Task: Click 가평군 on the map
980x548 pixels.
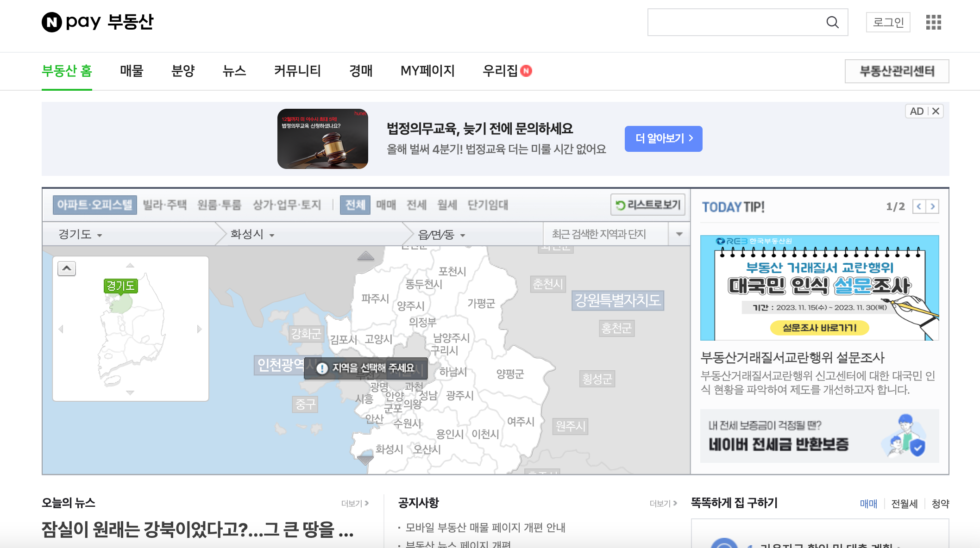Action: 481,304
